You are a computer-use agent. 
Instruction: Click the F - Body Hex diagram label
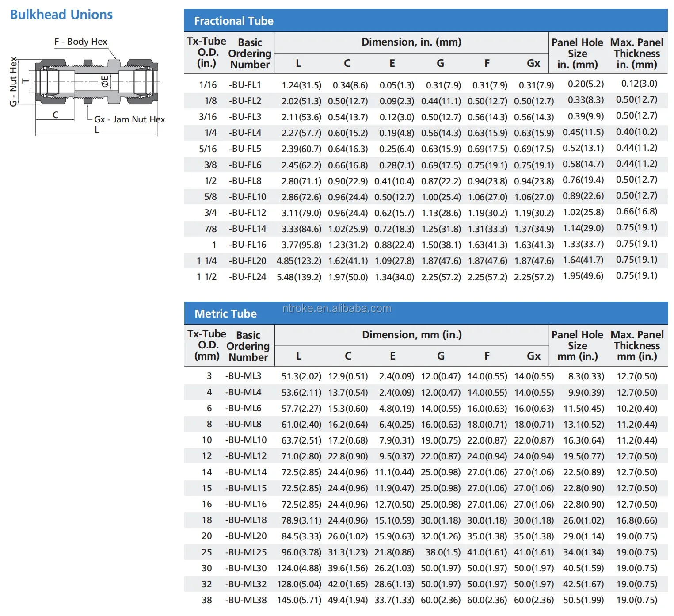point(81,42)
